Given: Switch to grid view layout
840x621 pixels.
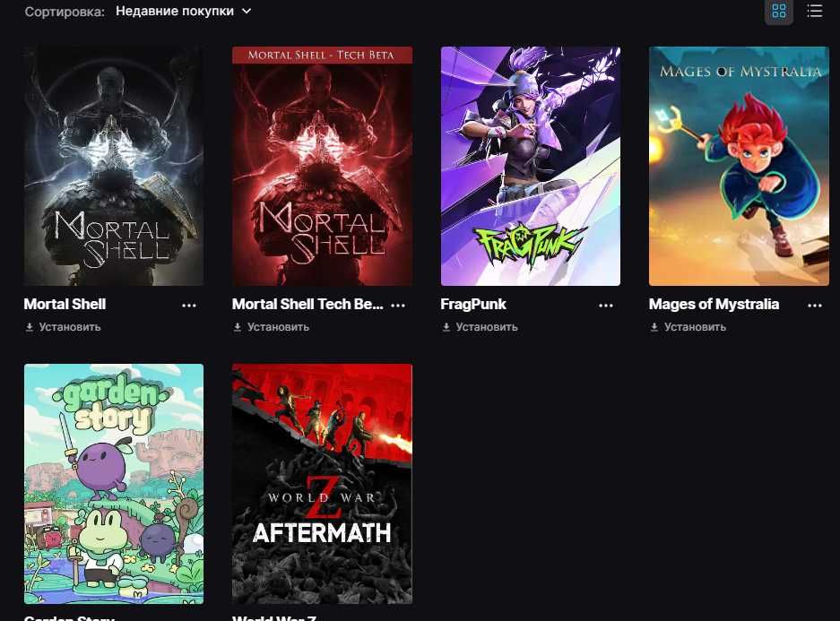Looking at the screenshot, I should (x=778, y=11).
